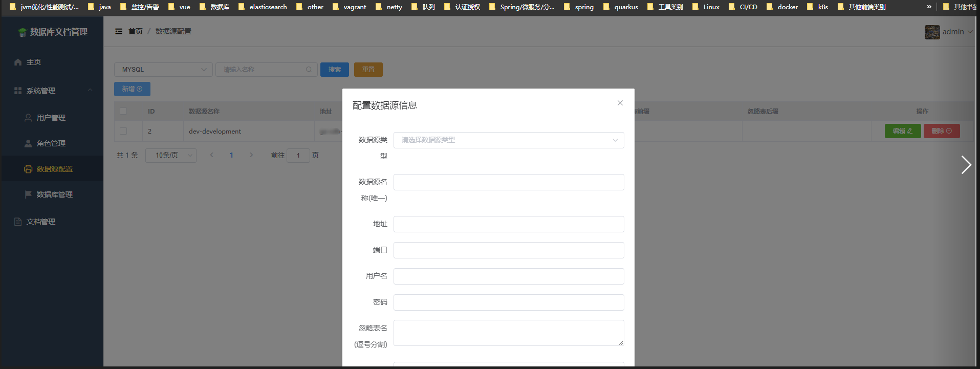
Task: Open the 主页 sidebar menu
Action: coord(52,62)
